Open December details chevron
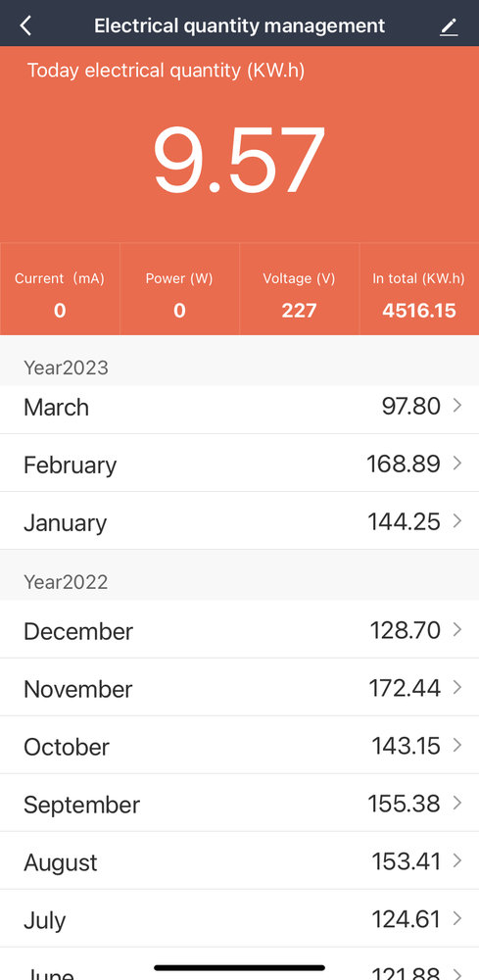The width and height of the screenshot is (479, 980). point(457,629)
